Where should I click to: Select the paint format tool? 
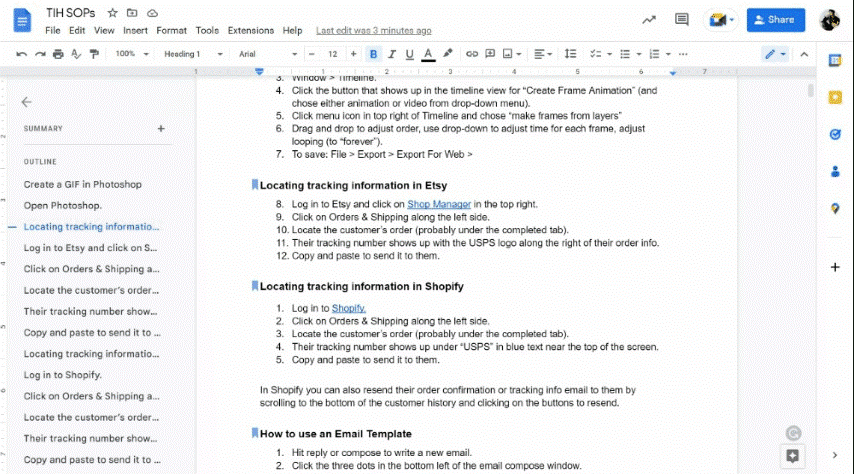[x=91, y=54]
